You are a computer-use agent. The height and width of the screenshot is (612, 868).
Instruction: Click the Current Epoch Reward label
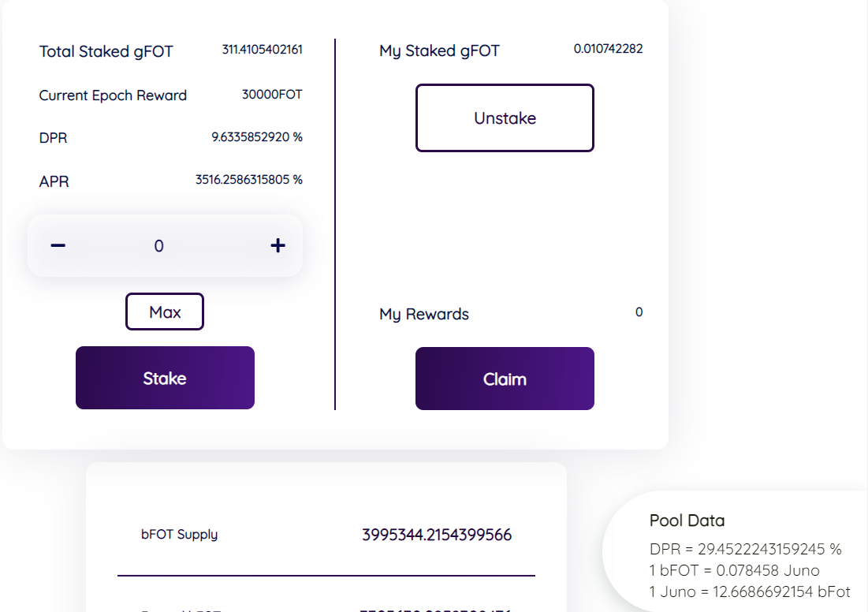coord(113,95)
